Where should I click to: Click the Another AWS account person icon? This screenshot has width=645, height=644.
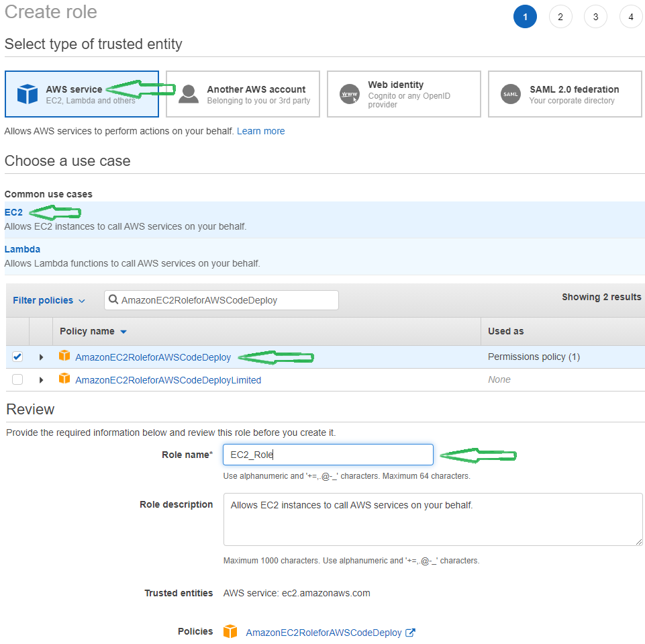(x=189, y=94)
